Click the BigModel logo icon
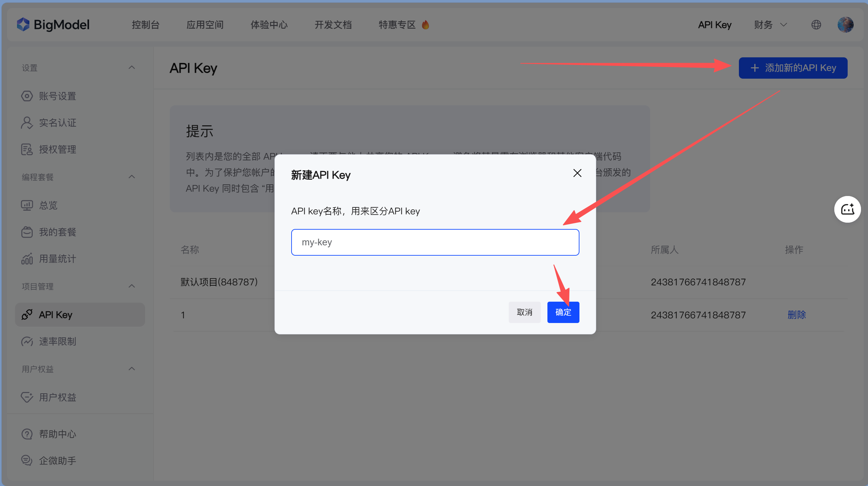This screenshot has width=868, height=486. click(x=23, y=25)
